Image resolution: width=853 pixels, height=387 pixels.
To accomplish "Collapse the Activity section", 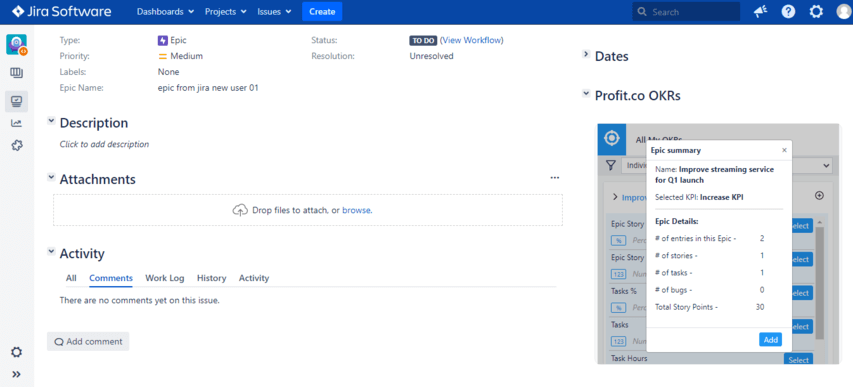I will coord(51,251).
